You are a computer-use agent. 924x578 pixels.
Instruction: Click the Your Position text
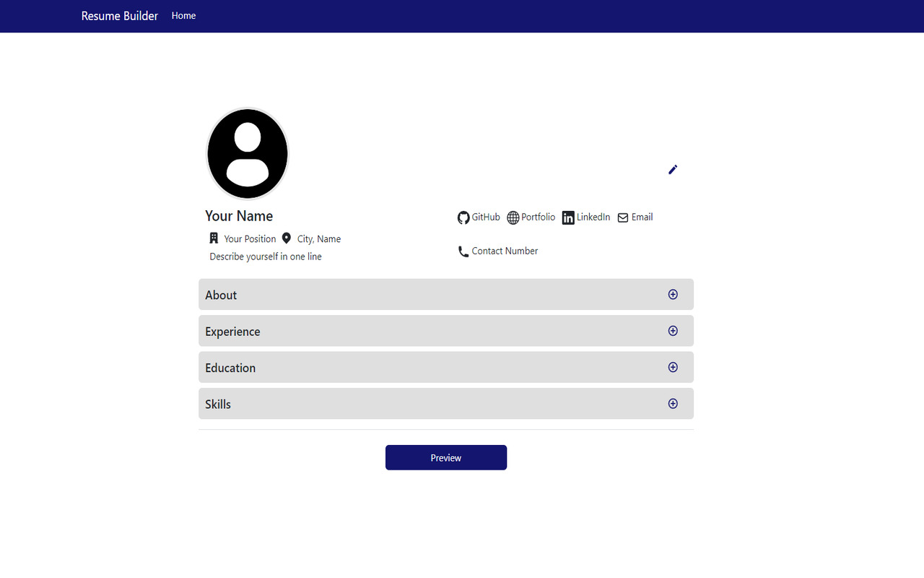point(250,239)
